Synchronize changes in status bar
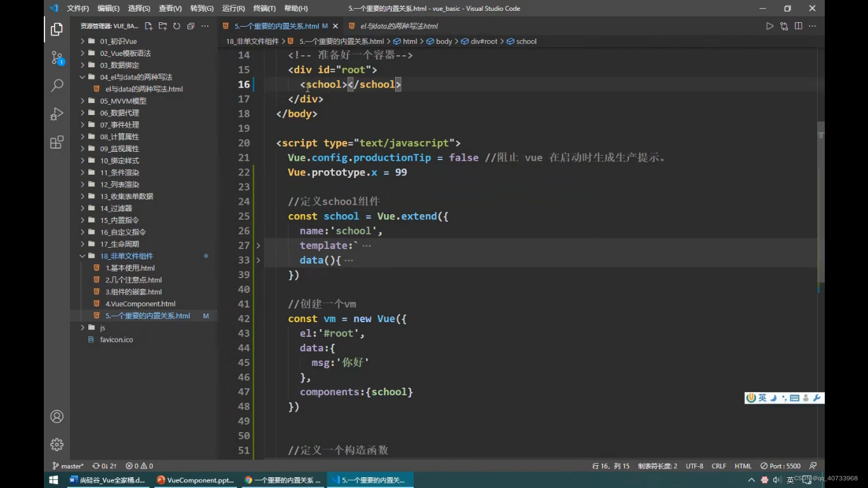The width and height of the screenshot is (868, 488). [104, 466]
